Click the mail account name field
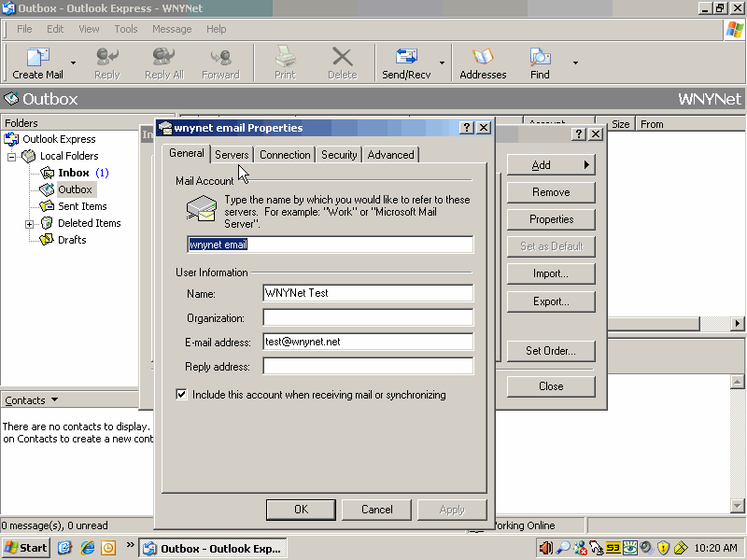 point(331,245)
